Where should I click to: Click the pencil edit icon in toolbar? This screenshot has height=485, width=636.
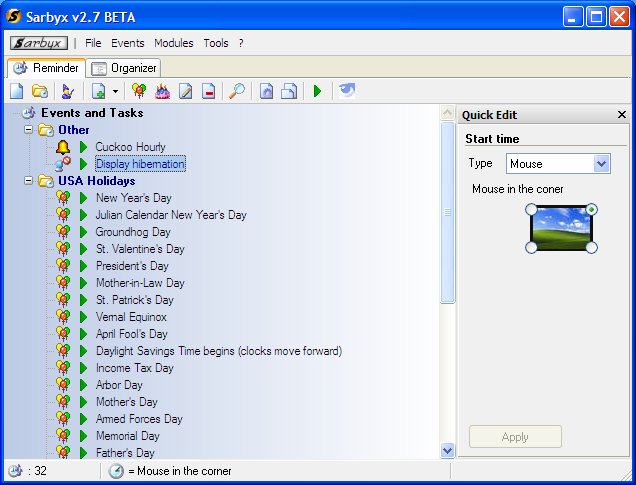[185, 91]
